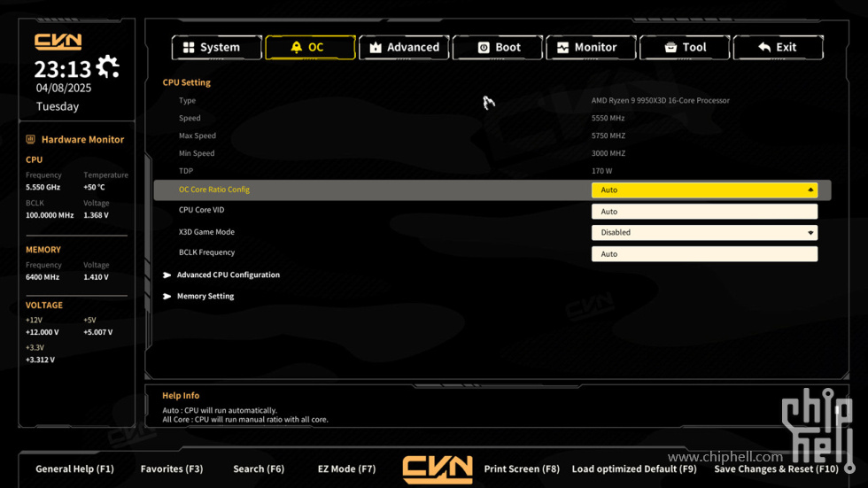
Task: Click the 100.0000 MHz BCLK reading
Action: (x=50, y=216)
